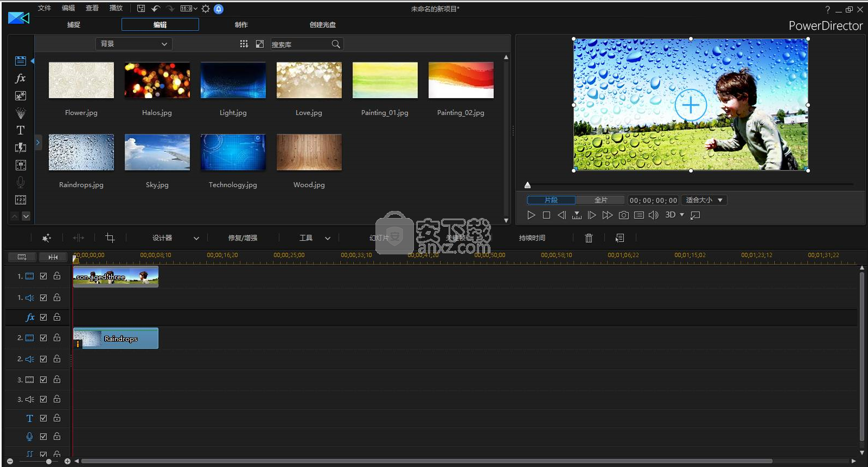
Task: Take a snapshot with camera icon
Action: coord(624,215)
